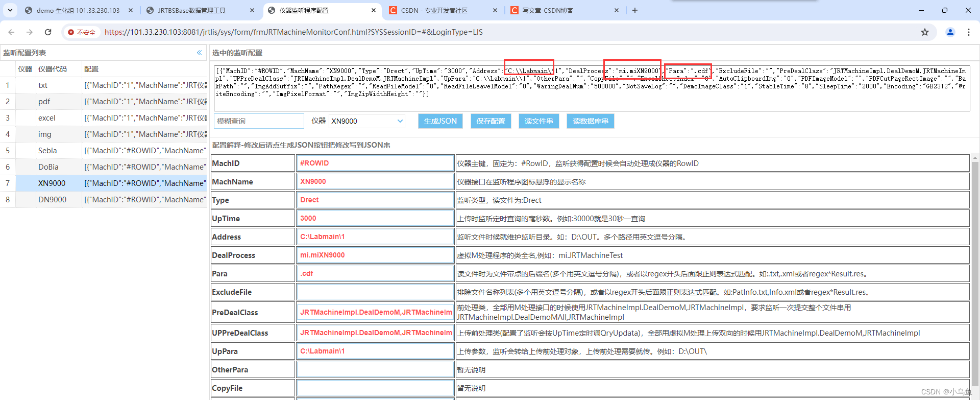
Task: Click the 读数据库串 button
Action: 591,121
